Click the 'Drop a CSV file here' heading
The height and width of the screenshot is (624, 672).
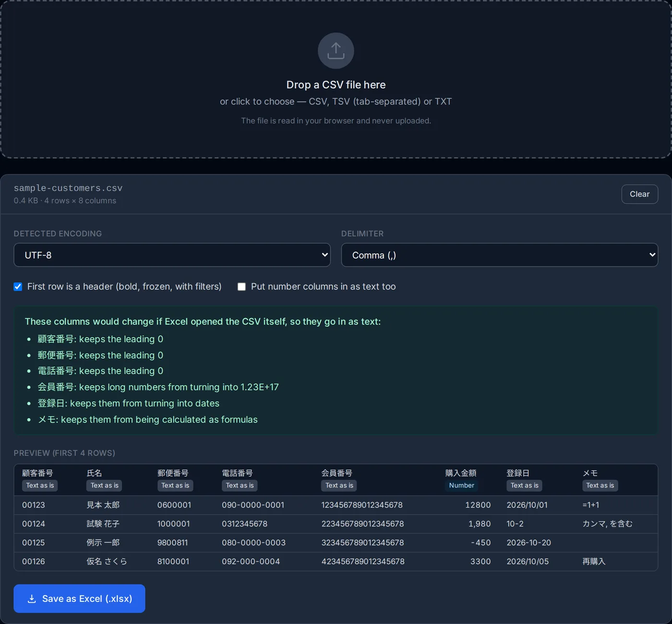click(x=336, y=85)
